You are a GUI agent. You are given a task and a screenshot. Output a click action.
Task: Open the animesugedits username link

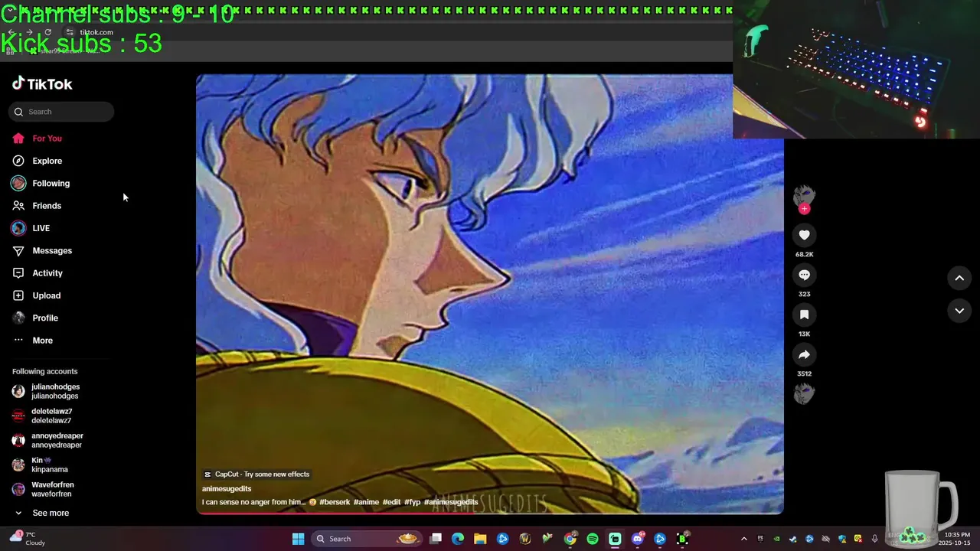(x=227, y=488)
